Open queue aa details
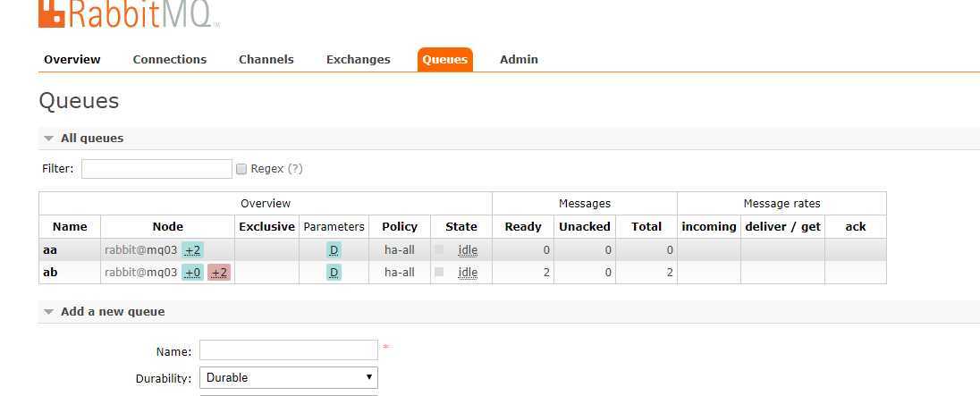Image resolution: width=980 pixels, height=396 pixels. coord(50,249)
